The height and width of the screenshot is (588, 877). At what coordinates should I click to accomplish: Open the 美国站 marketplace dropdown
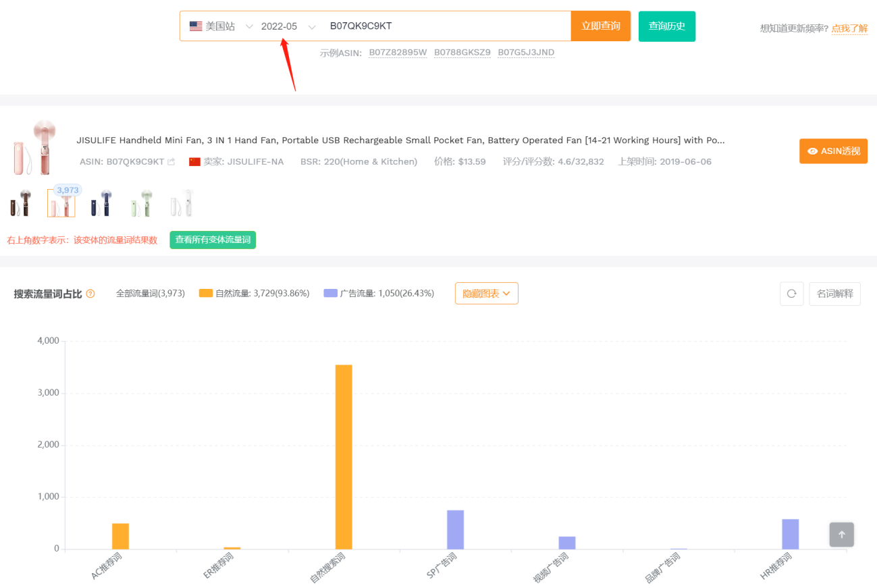221,26
